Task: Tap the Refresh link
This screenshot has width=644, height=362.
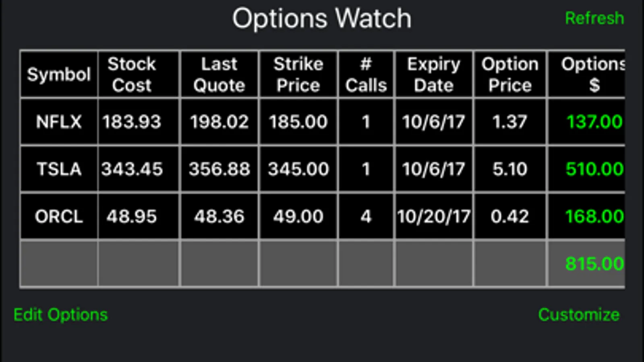Action: pyautogui.click(x=594, y=18)
